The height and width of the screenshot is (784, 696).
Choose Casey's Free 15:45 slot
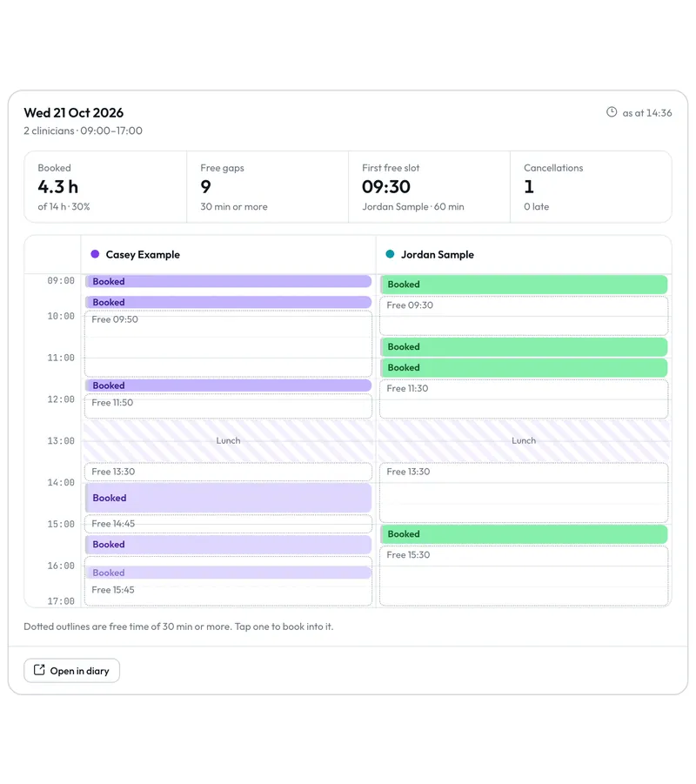[x=229, y=593]
